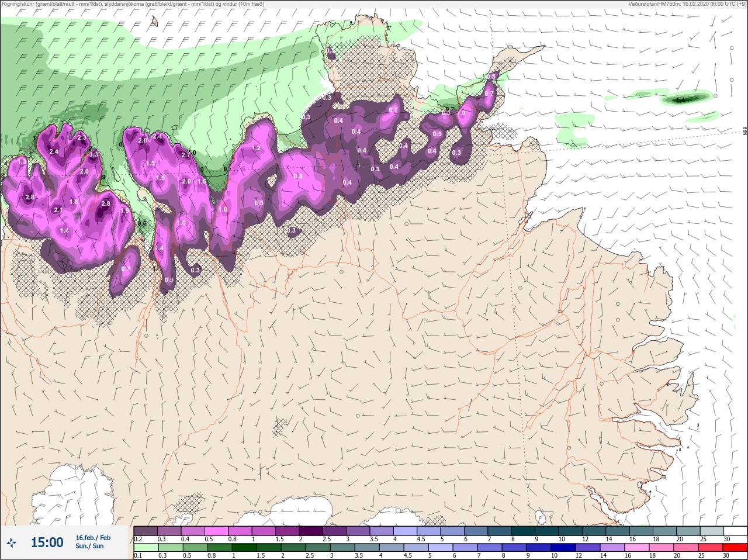
Task: Pick the deep purple 2 snow legend swatch
Action: [x=311, y=531]
